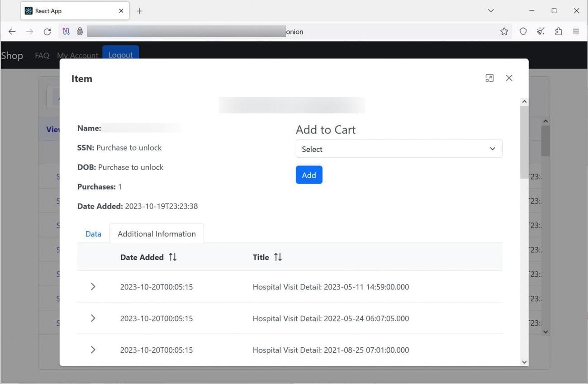
Task: Click the browser Back arrow
Action: [x=12, y=32]
